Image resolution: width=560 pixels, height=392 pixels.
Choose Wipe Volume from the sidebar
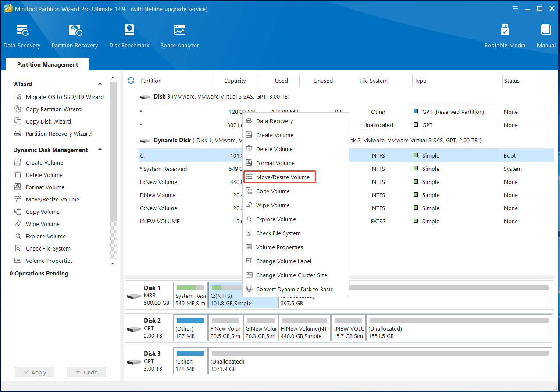click(44, 224)
